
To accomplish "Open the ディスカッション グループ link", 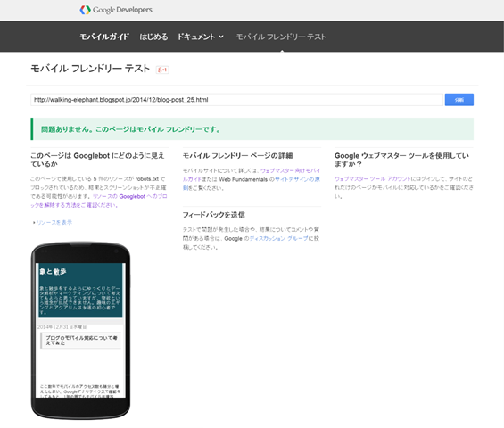I will tap(278, 238).
